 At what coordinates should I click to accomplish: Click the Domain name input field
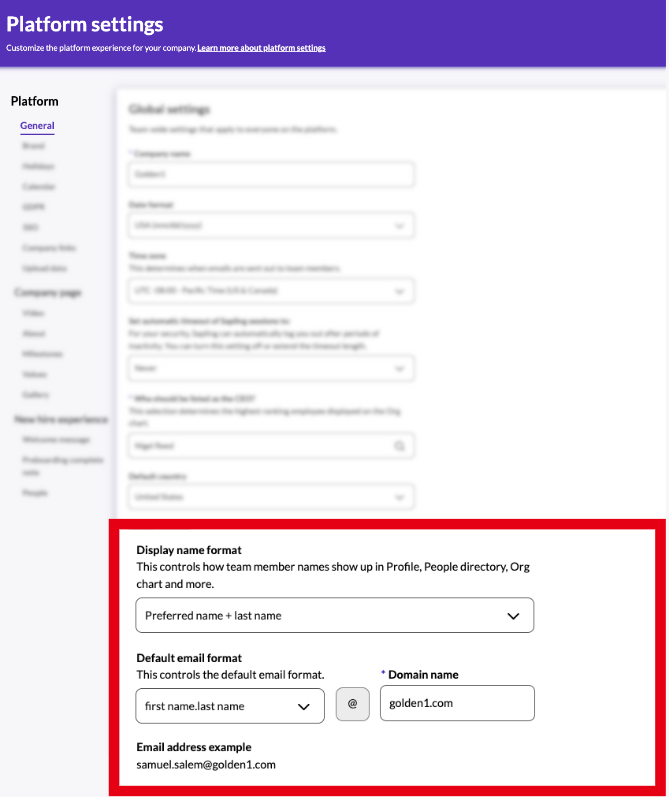pos(457,703)
